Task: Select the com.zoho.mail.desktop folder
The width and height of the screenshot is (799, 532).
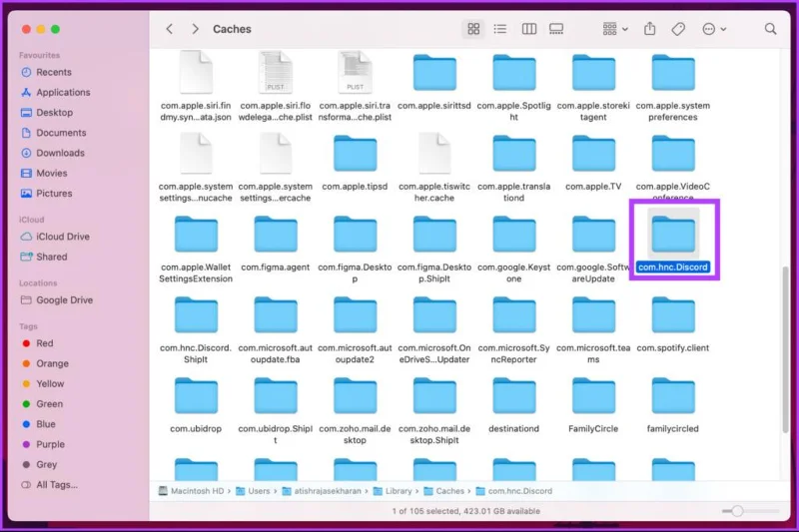Action: coord(355,410)
